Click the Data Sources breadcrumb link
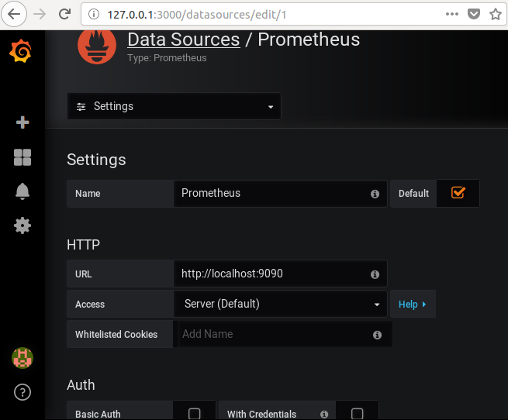The width and height of the screenshot is (508, 420). click(x=184, y=40)
